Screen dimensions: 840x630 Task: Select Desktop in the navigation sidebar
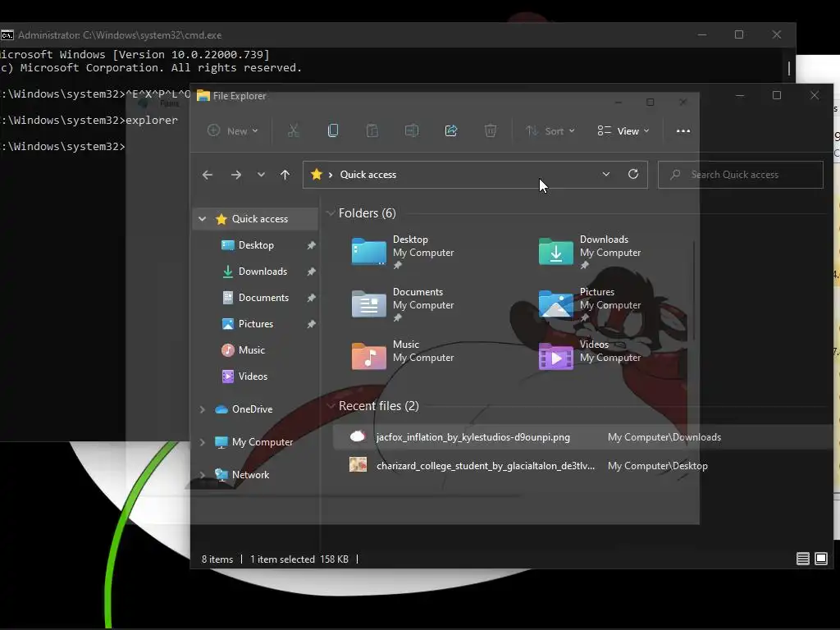point(256,245)
